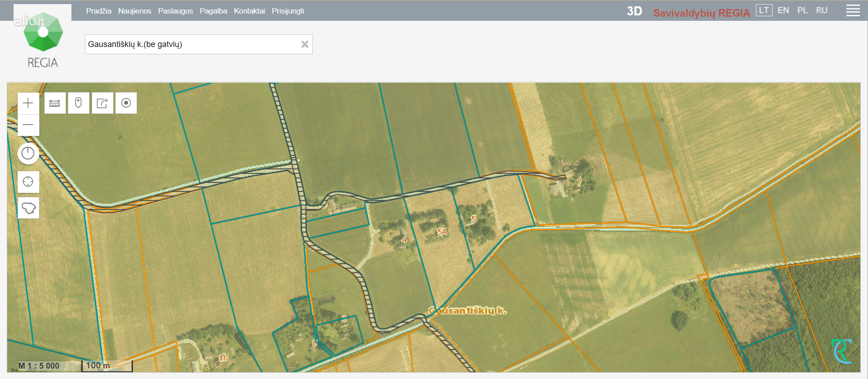Zoom in on the map
The width and height of the screenshot is (868, 379).
(x=28, y=103)
